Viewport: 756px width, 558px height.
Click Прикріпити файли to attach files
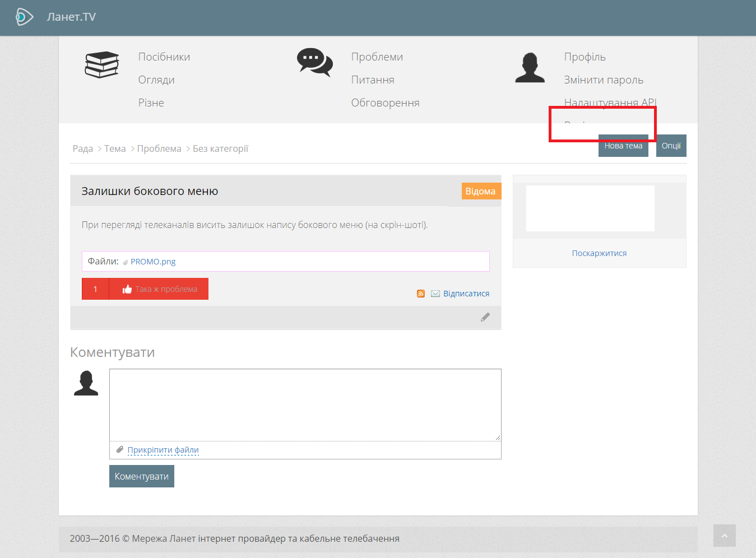(x=163, y=450)
